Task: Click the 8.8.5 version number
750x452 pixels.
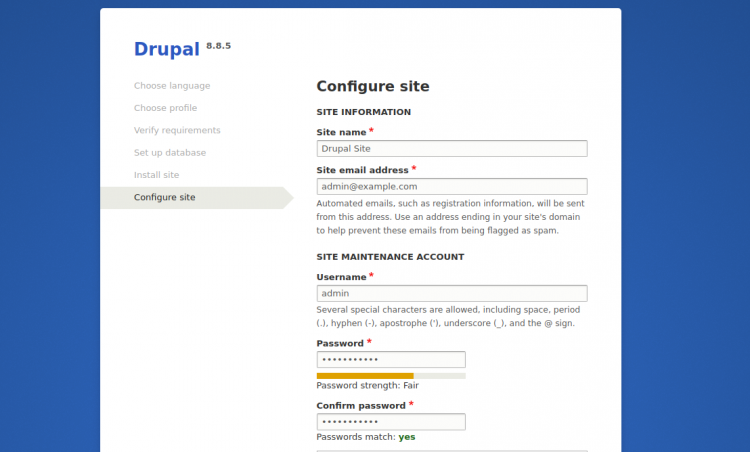Action: (219, 46)
